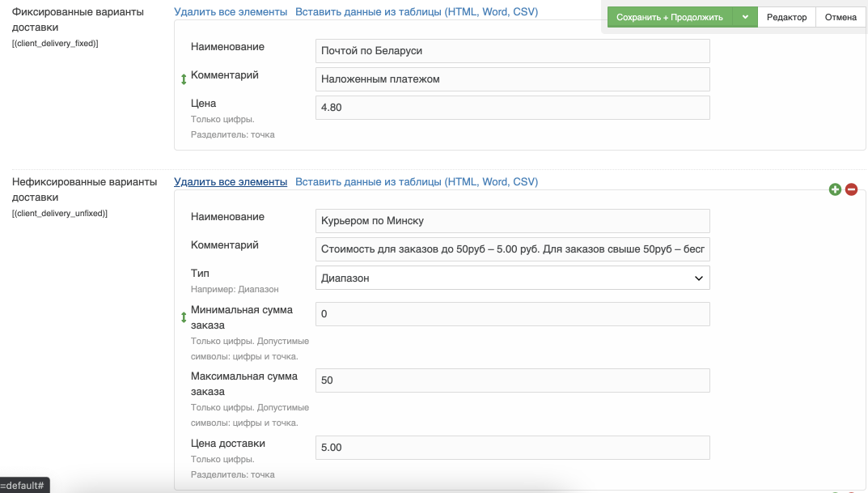Click Удалить все элементы for fixed delivery variants
Image resolution: width=868 pixels, height=493 pixels.
[231, 12]
